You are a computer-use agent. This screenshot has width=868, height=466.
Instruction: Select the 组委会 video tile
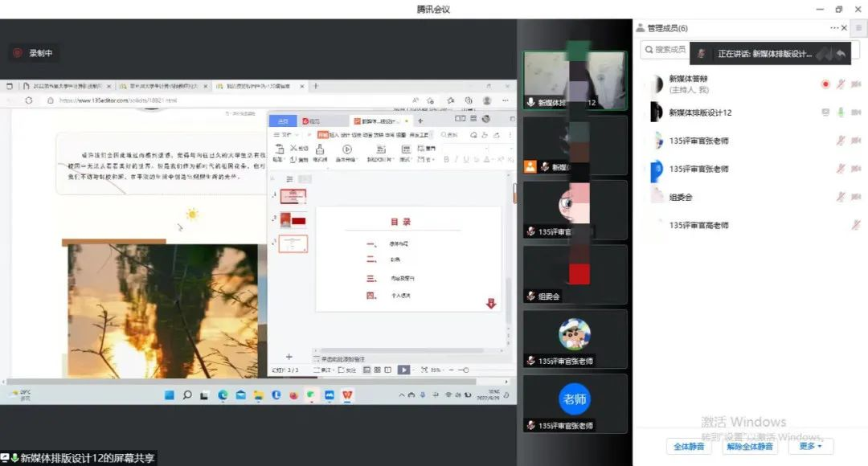click(575, 275)
